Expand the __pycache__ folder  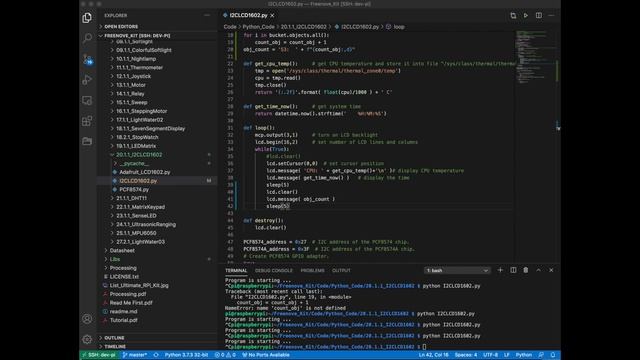pos(134,163)
